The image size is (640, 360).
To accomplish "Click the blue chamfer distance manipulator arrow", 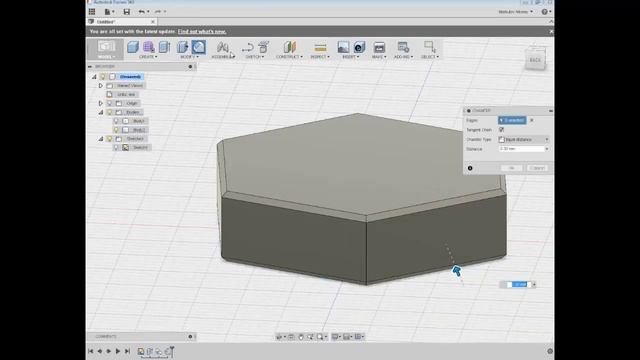I will tap(457, 271).
